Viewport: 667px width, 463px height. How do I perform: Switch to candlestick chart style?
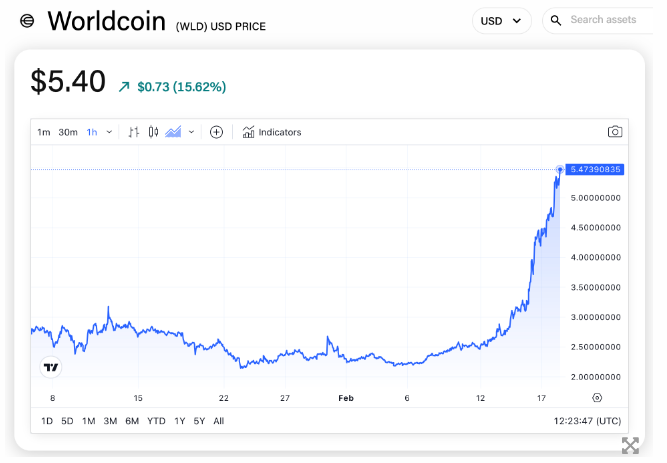click(153, 132)
